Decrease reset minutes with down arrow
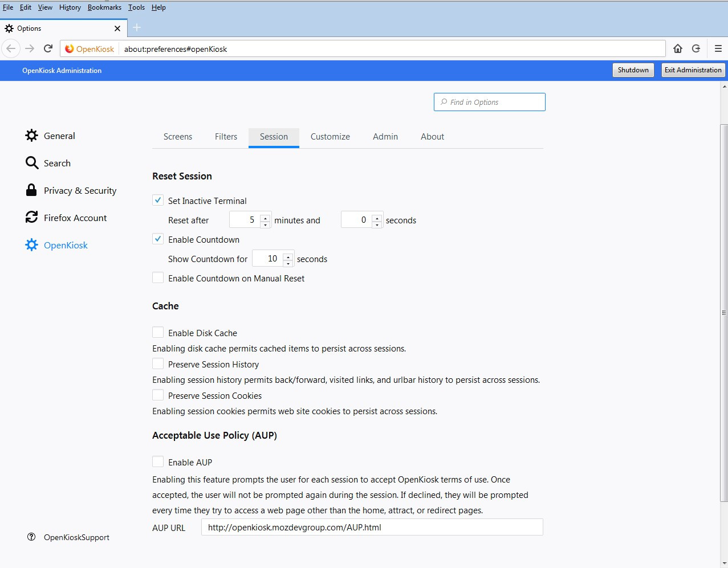The height and width of the screenshot is (568, 728). point(265,224)
